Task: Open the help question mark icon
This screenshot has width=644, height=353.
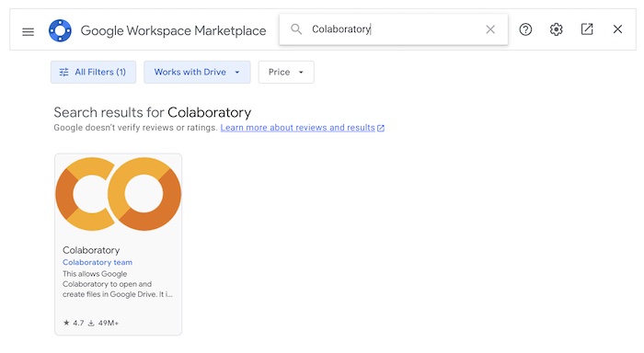Action: (525, 29)
